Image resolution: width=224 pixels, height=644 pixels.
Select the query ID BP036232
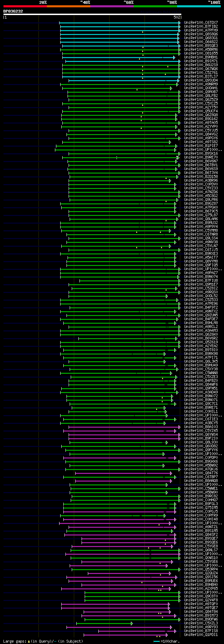(x=13, y=11)
